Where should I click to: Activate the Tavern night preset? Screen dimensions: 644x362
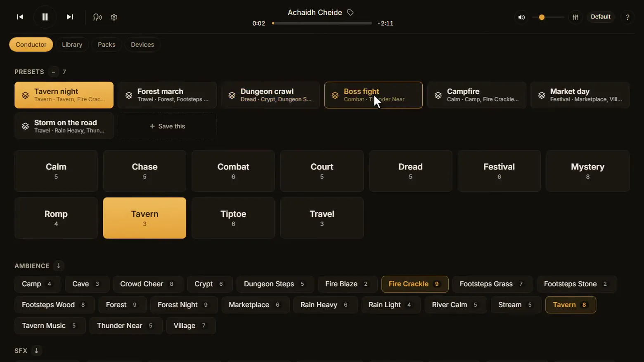tap(64, 95)
